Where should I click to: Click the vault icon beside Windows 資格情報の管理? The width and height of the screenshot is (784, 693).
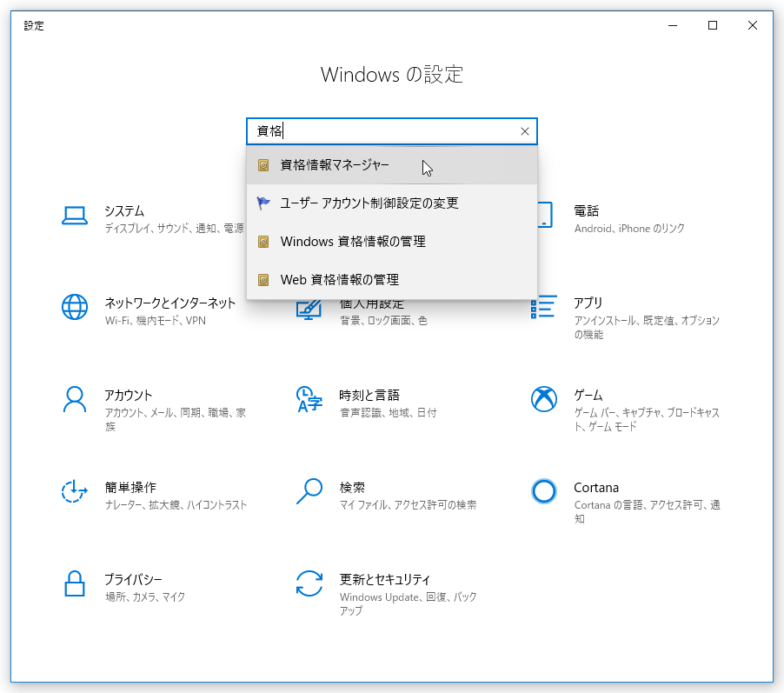coord(263,242)
